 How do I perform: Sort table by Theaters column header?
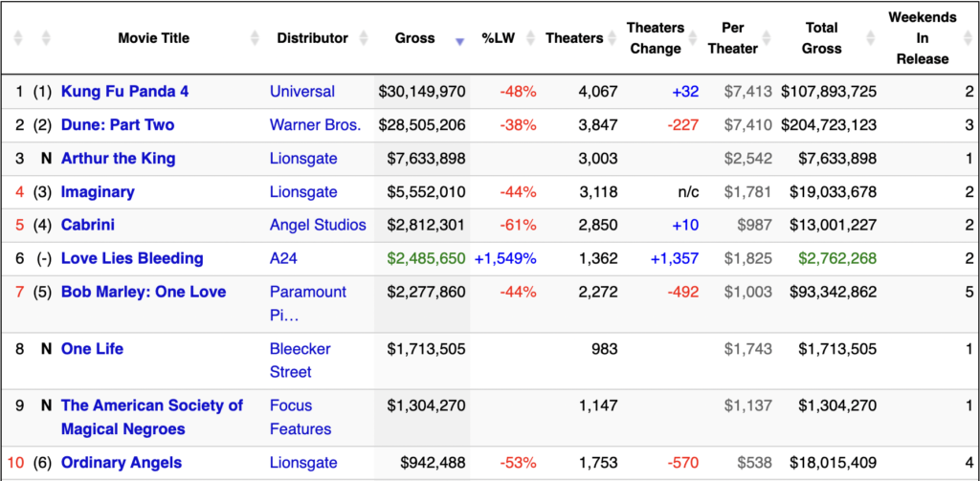click(574, 38)
